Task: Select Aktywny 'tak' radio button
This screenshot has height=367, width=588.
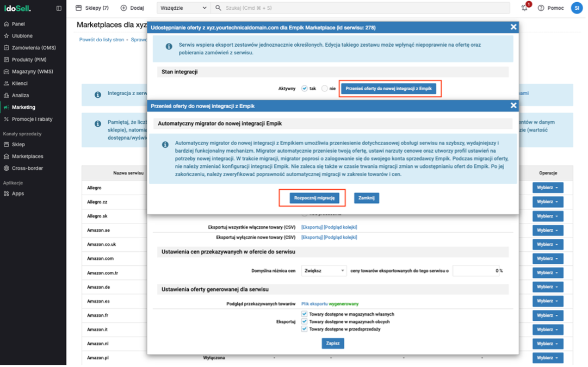Action: [305, 89]
